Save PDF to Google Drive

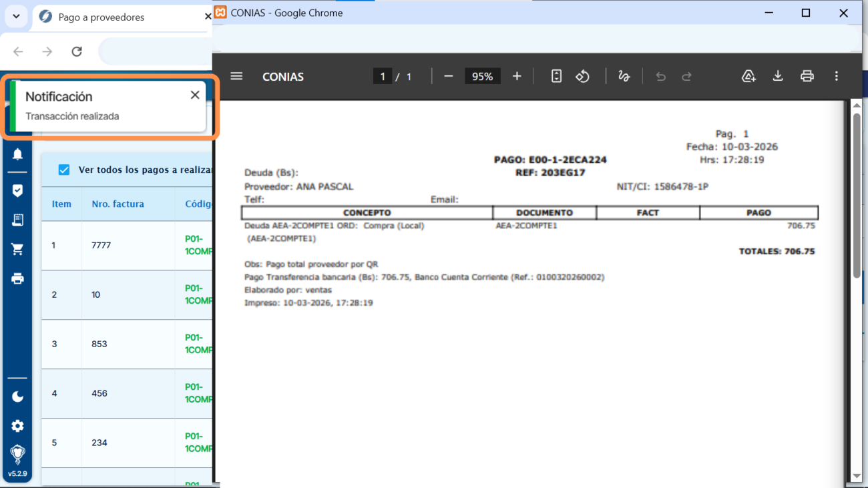pyautogui.click(x=748, y=76)
